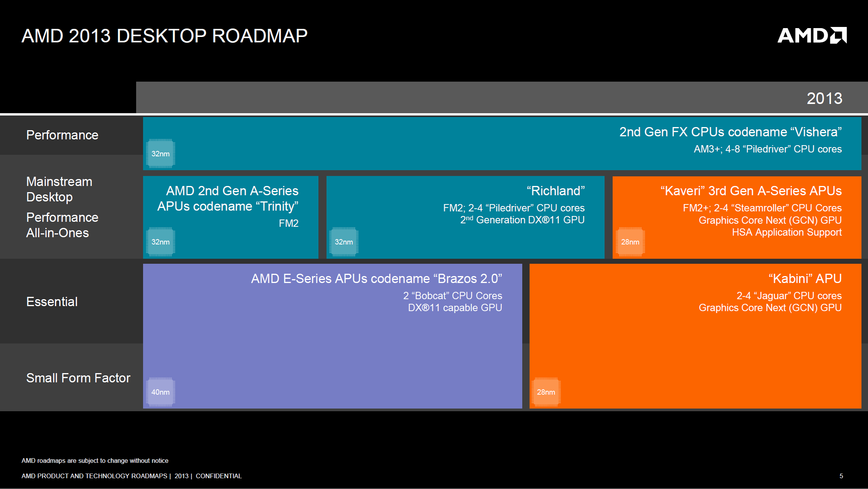This screenshot has height=489, width=868.
Task: Click the Small Form Factor label
Action: coord(78,378)
